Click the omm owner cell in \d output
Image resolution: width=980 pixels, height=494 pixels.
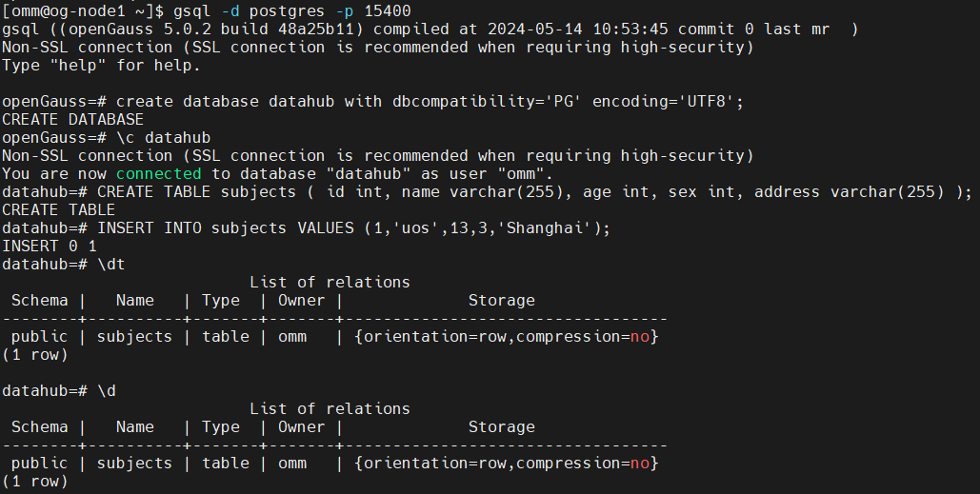pos(292,464)
